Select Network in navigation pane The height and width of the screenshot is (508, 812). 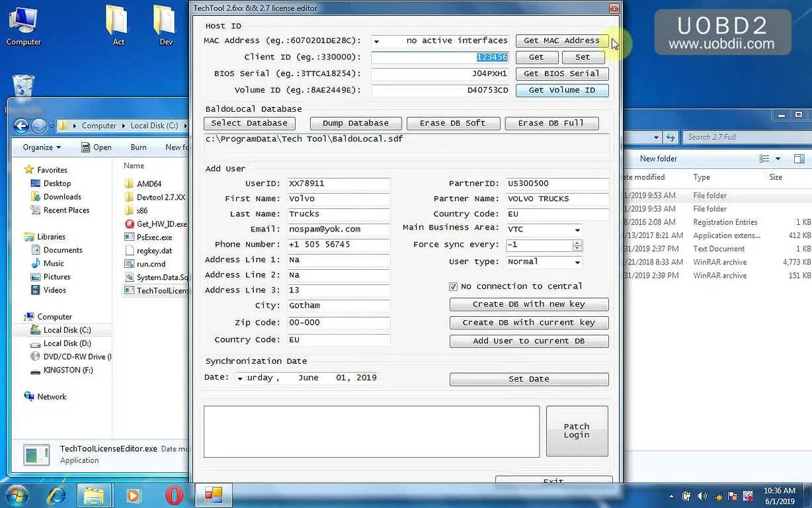(x=45, y=397)
